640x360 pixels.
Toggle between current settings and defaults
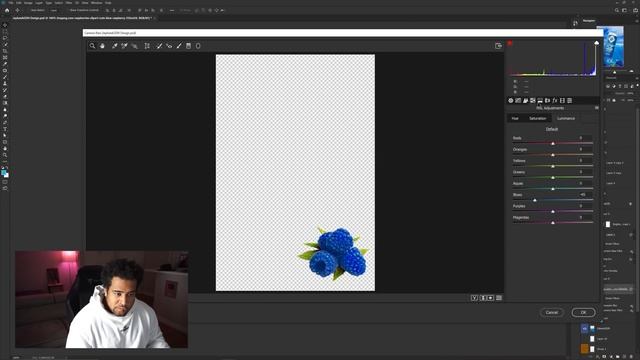[499, 298]
